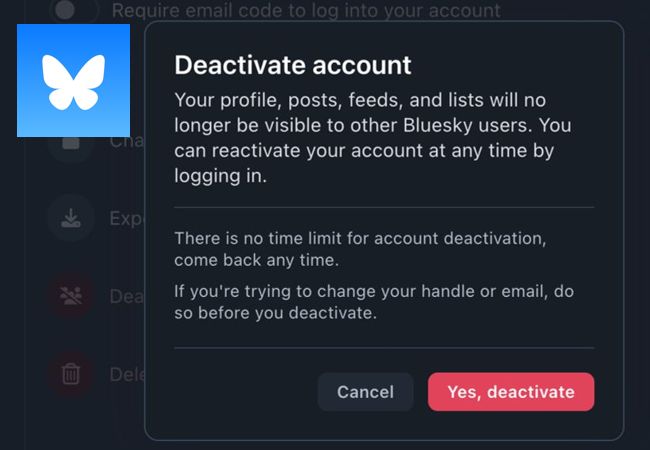Click the round icon beside Require email code

tap(65, 10)
